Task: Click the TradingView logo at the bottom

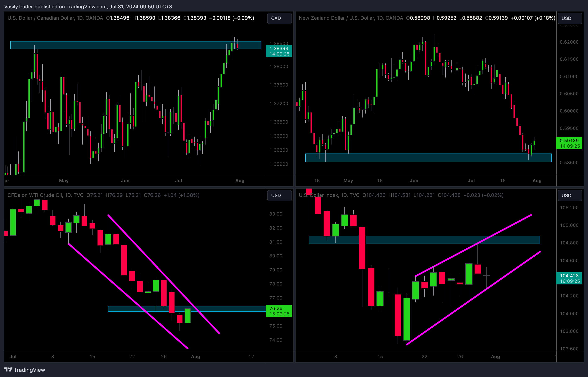Action: pos(25,370)
